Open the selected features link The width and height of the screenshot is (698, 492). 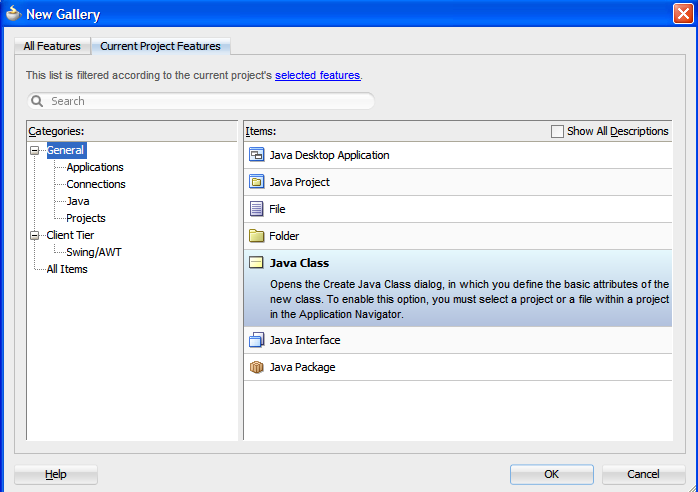click(317, 75)
